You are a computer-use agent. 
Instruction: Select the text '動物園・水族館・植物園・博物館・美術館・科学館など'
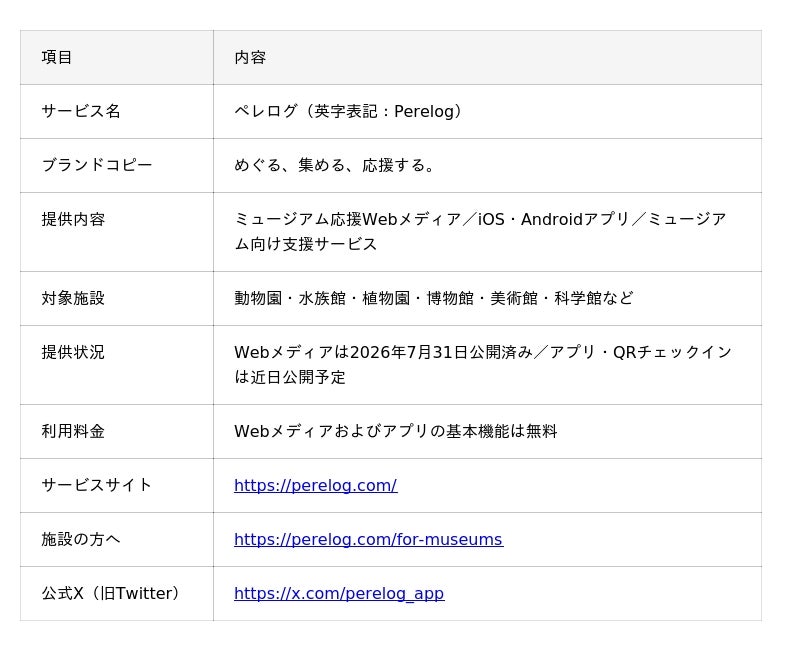[434, 298]
